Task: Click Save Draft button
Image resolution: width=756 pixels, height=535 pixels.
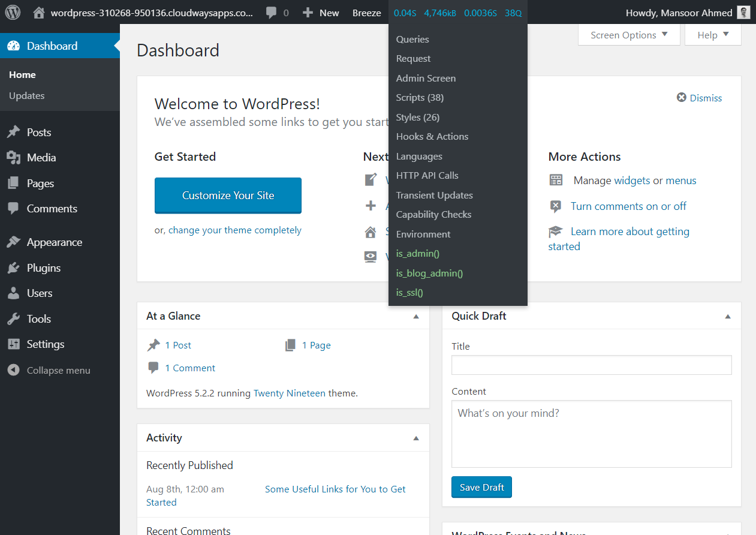Action: [x=481, y=487]
